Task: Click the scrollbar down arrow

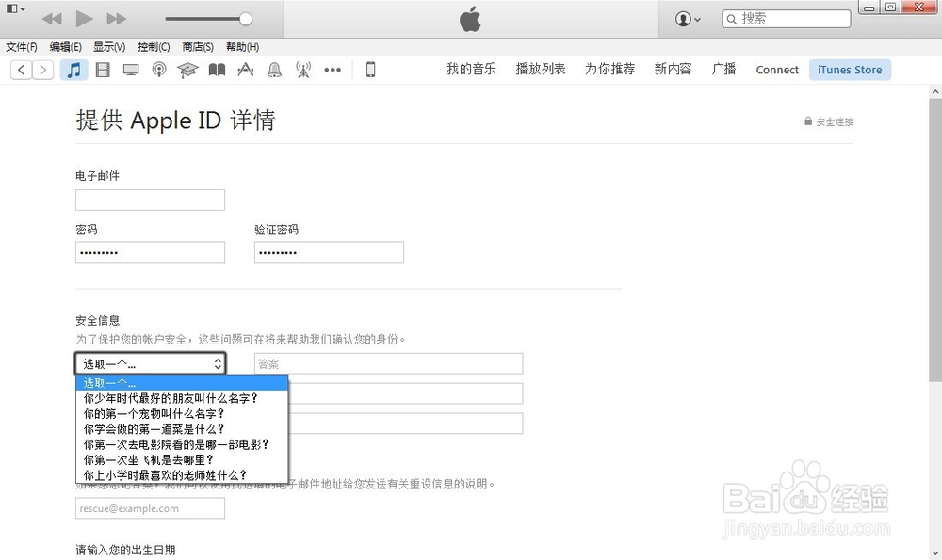Action: [935, 552]
